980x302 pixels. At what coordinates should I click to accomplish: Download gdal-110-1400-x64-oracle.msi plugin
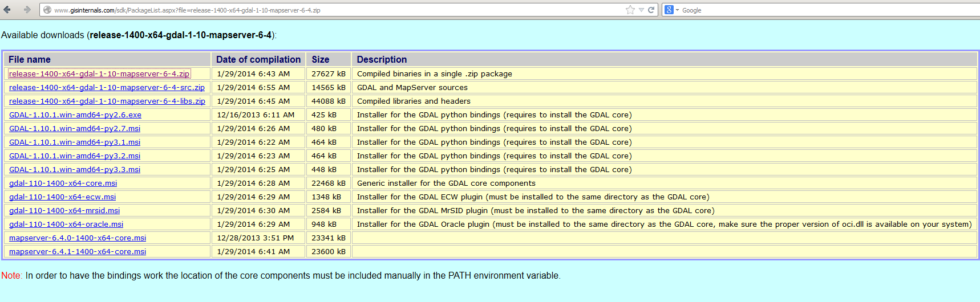pyautogui.click(x=66, y=224)
